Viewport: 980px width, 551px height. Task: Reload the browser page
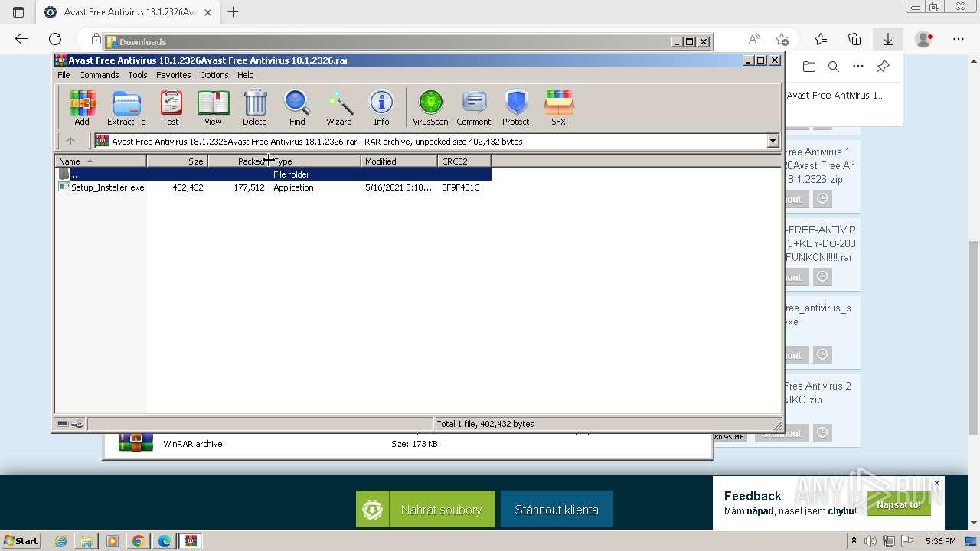coord(55,39)
